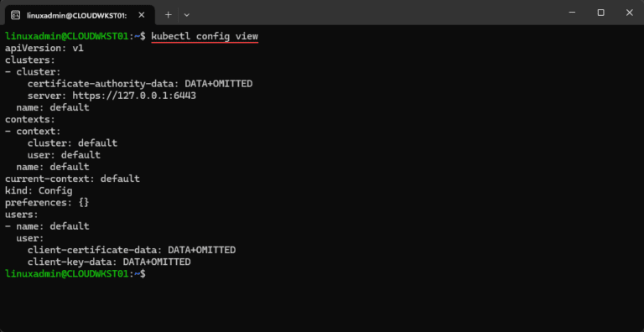This screenshot has width=644, height=332.
Task: Click the terminal icon in the tab
Action: click(15, 15)
